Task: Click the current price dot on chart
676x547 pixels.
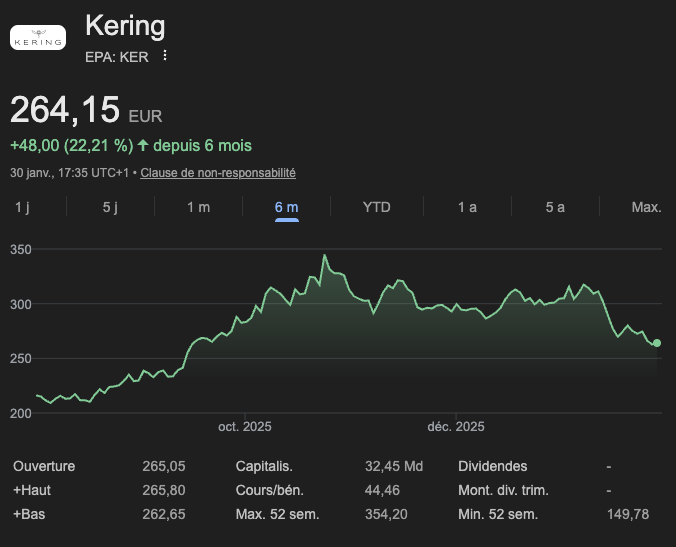Action: tap(657, 343)
